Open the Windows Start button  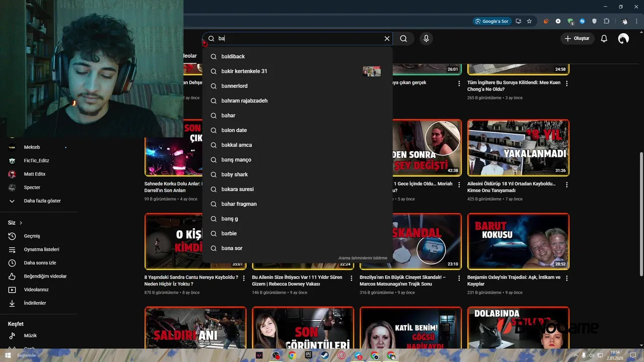[x=7, y=355]
